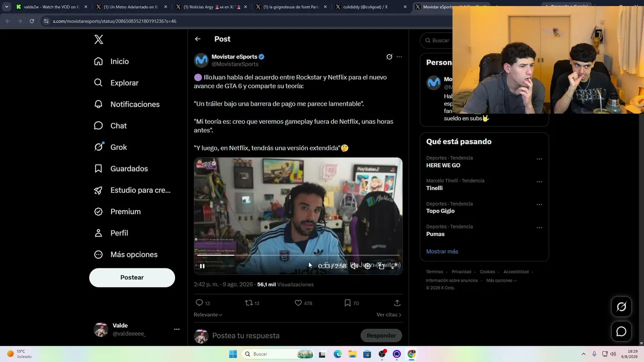644x362 pixels.
Task: Click the Buscar search box on X
Action: [437, 40]
